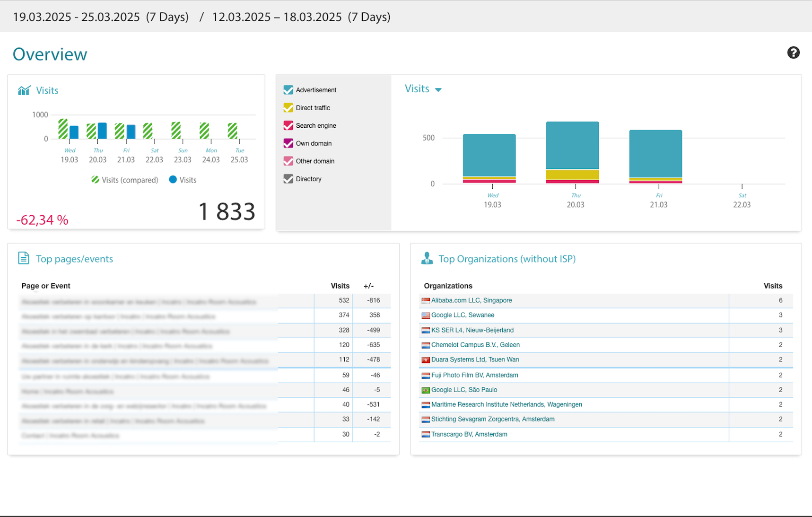Open Alibaba.com LLC, Singapore link
This screenshot has width=812, height=517.
coord(471,300)
